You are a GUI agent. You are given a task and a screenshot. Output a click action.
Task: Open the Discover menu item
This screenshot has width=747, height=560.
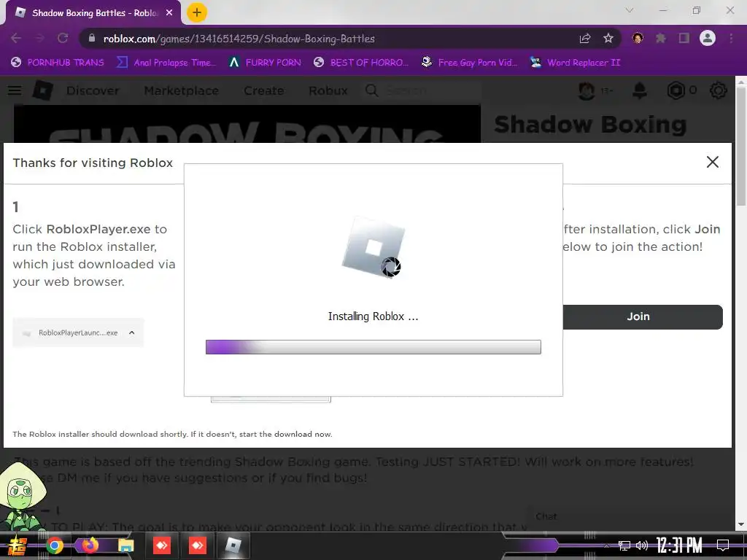pos(93,90)
